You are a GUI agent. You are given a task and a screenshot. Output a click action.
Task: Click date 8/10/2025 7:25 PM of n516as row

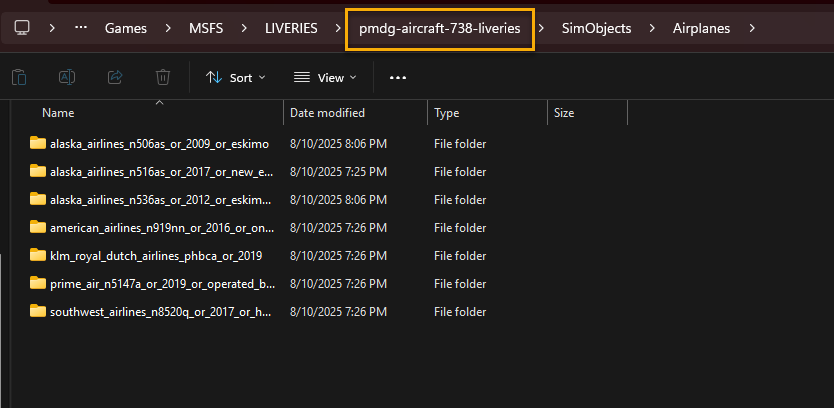click(338, 172)
